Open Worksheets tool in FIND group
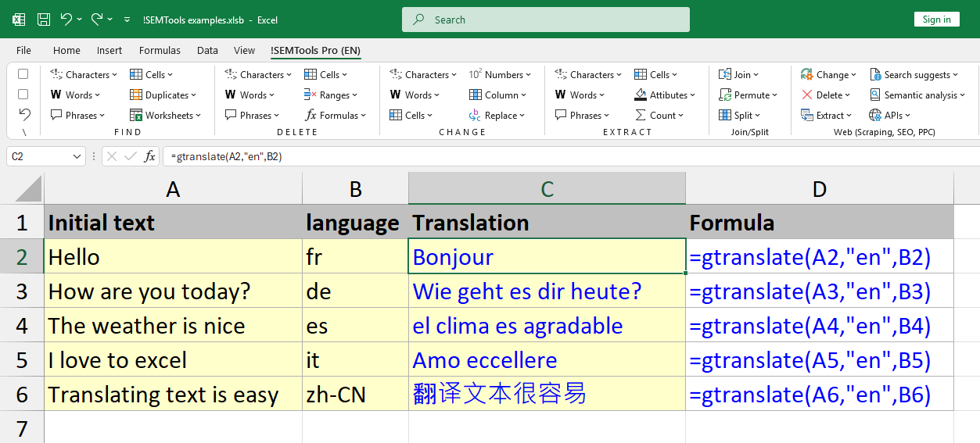980x443 pixels. 165,116
